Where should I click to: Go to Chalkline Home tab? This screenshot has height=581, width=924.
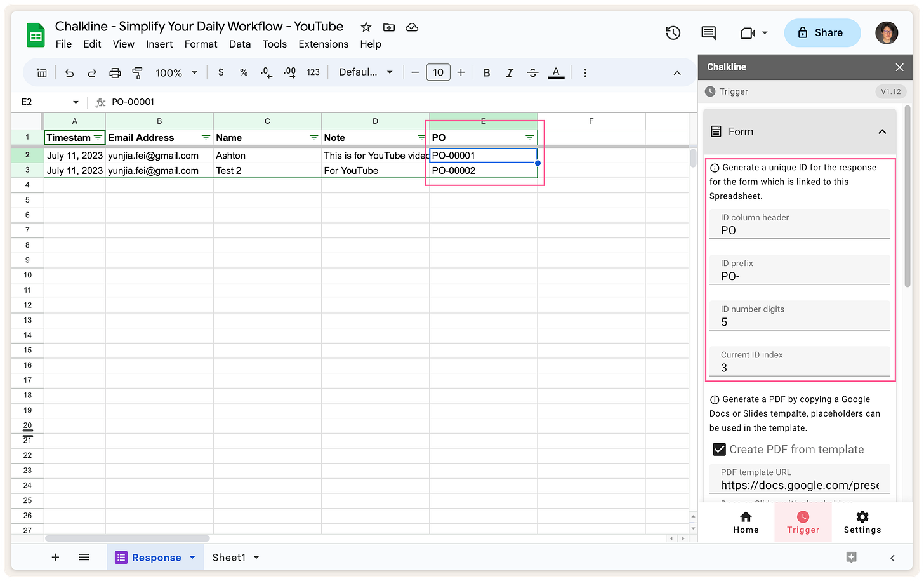coord(746,523)
